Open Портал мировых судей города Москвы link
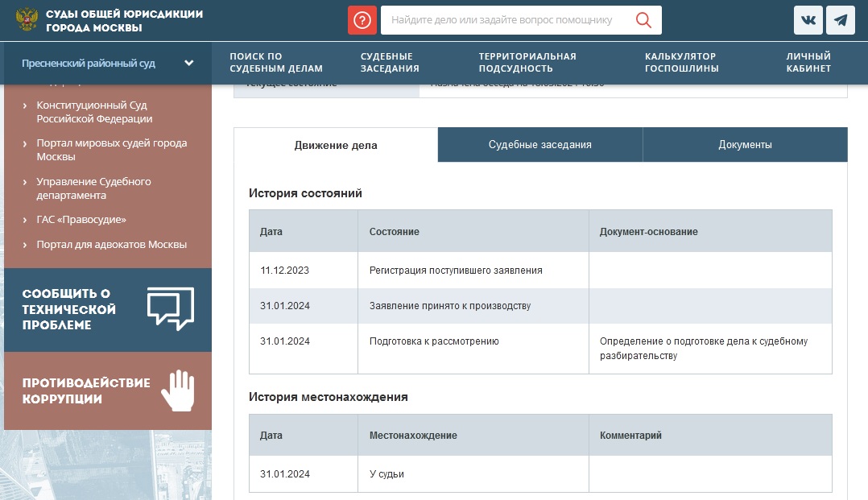Viewport: 868px width, 500px height. point(111,150)
